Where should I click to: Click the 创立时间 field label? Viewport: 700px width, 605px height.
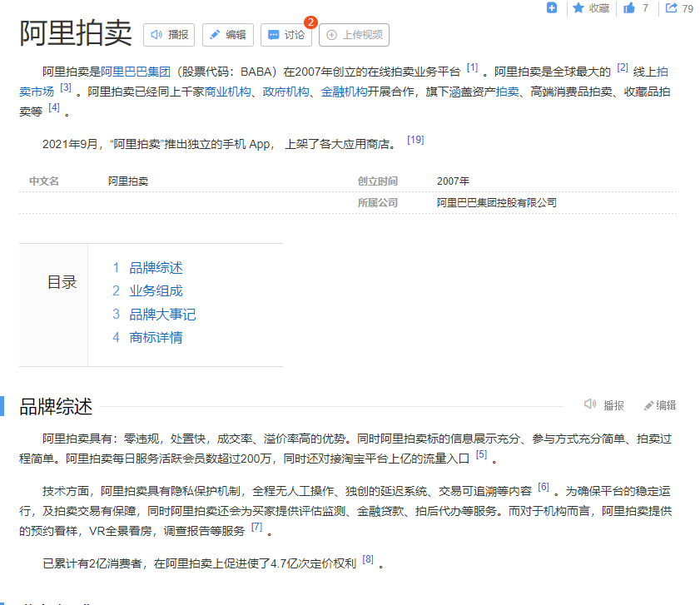pyautogui.click(x=378, y=181)
